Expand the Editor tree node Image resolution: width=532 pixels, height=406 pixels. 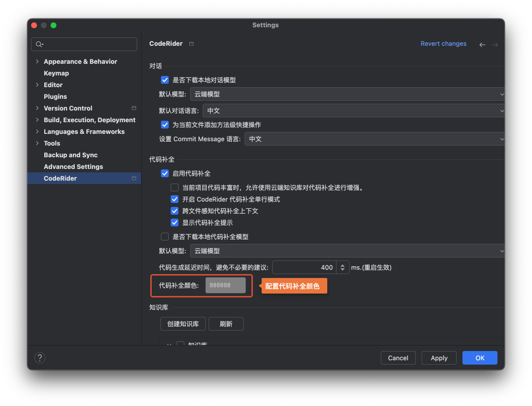[37, 85]
